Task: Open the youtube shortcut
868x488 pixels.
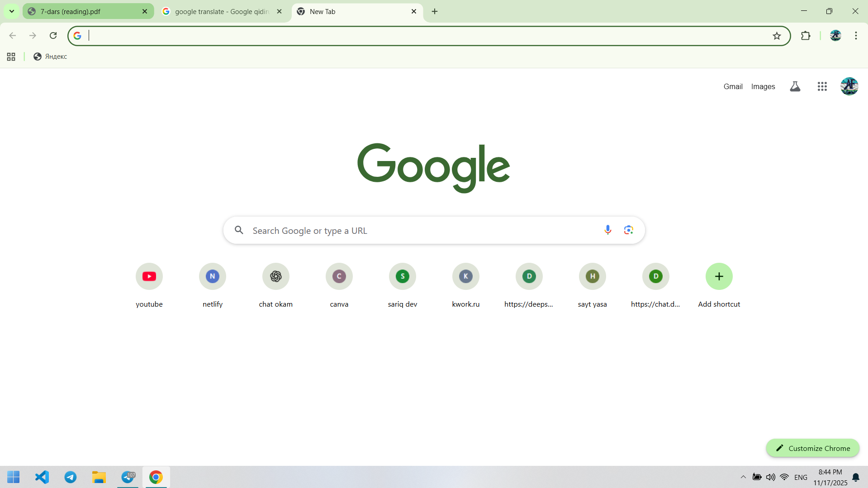Action: [149, 276]
